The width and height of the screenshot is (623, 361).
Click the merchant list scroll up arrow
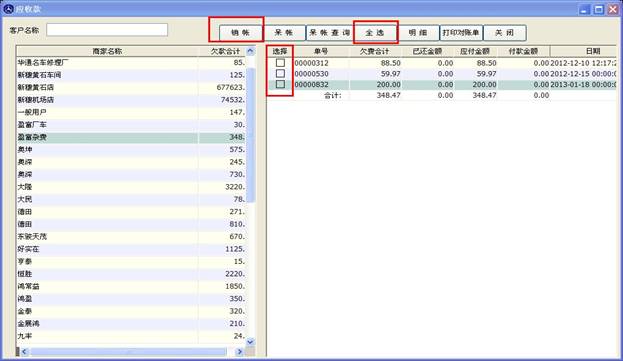coord(250,51)
